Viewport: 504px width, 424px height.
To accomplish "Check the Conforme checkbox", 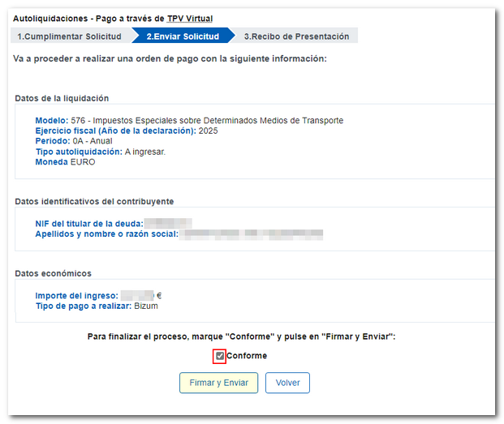I will pyautogui.click(x=219, y=356).
